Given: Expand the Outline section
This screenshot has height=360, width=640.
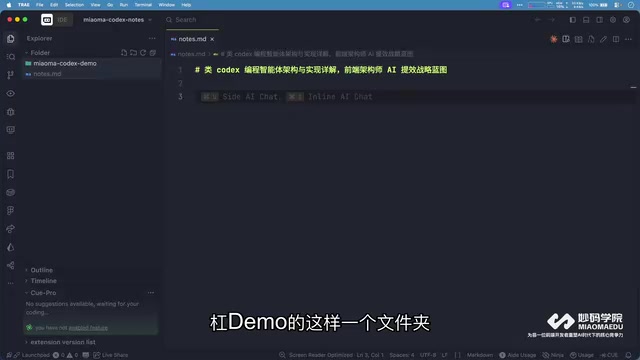Looking at the screenshot, I should pyautogui.click(x=39, y=270).
